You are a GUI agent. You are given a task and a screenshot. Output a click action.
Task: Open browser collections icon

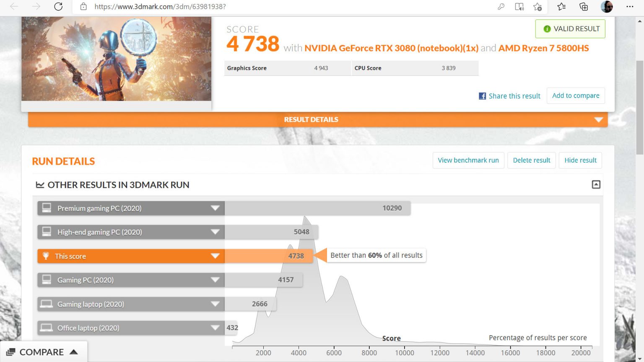(x=584, y=7)
